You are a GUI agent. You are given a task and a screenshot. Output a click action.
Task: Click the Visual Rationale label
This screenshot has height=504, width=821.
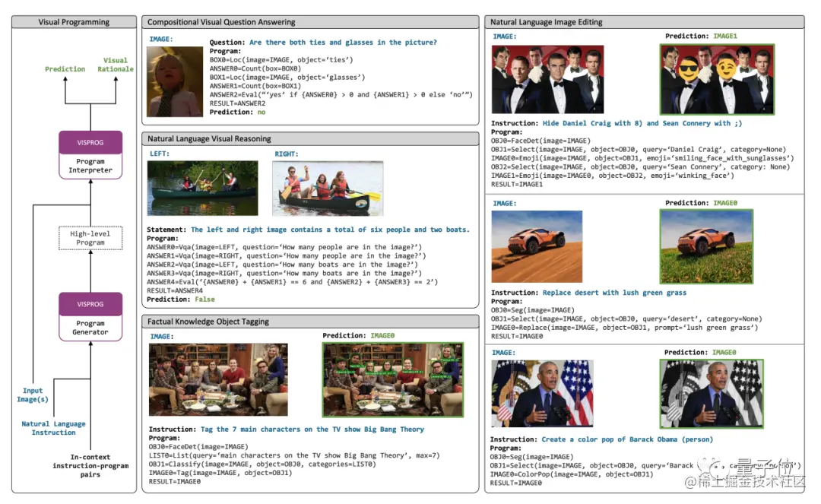(x=116, y=65)
